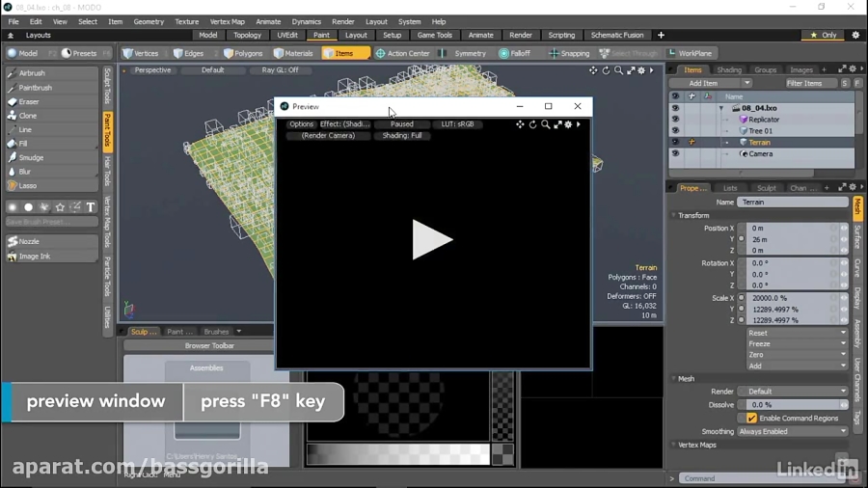Select the Clone tool

28,116
